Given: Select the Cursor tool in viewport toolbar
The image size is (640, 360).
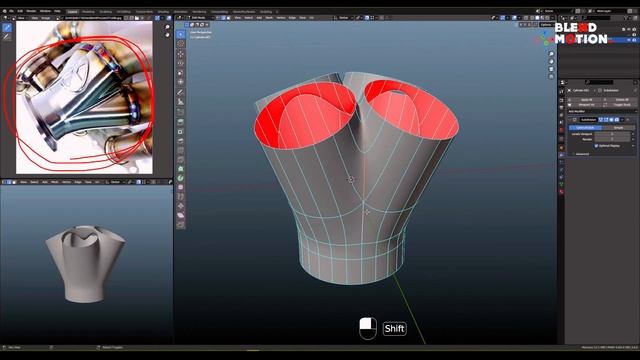Looking at the screenshot, I should pos(181,44).
